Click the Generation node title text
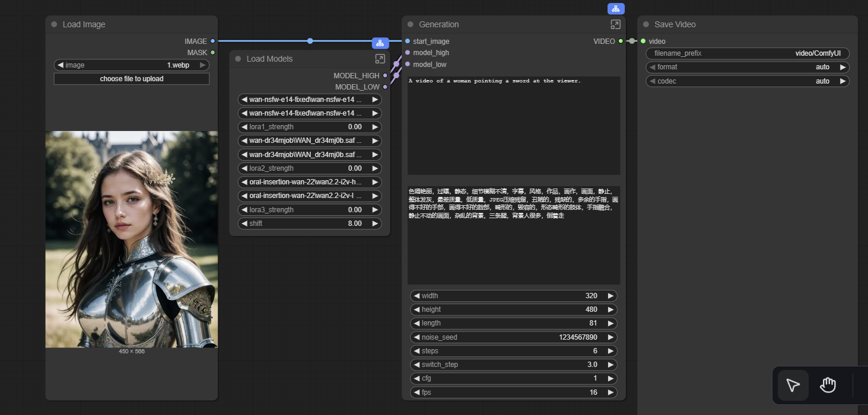The width and height of the screenshot is (868, 415). (439, 24)
